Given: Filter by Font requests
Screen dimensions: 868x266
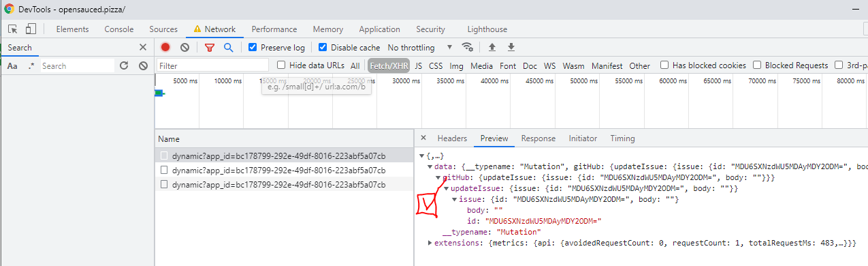Looking at the screenshot, I should 508,66.
